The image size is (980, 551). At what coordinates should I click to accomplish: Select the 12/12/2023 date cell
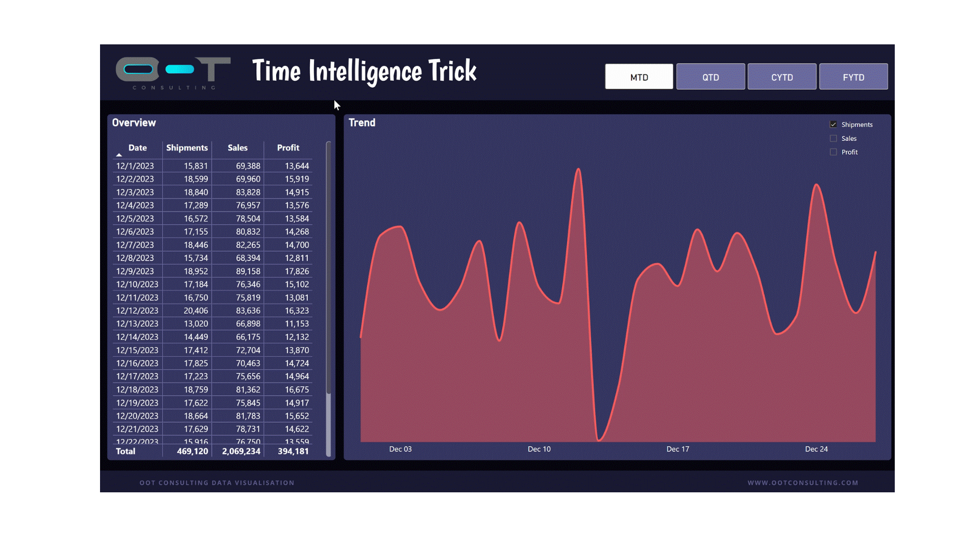click(x=137, y=311)
